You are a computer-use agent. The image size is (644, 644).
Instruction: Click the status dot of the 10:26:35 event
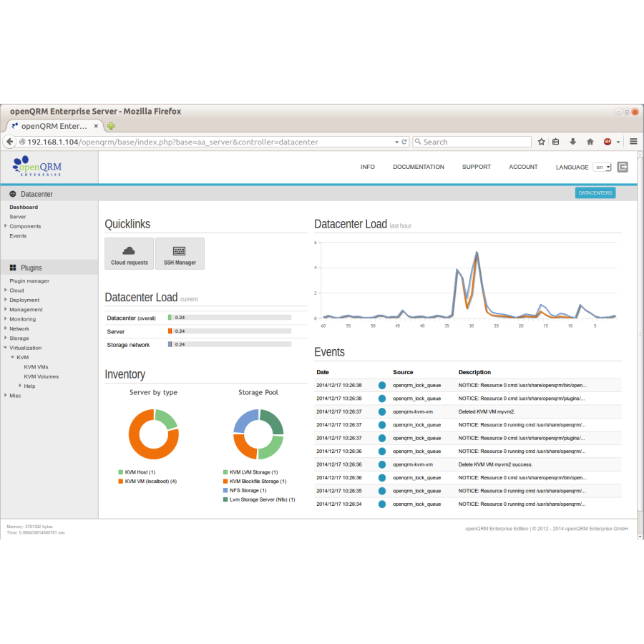coord(382,491)
